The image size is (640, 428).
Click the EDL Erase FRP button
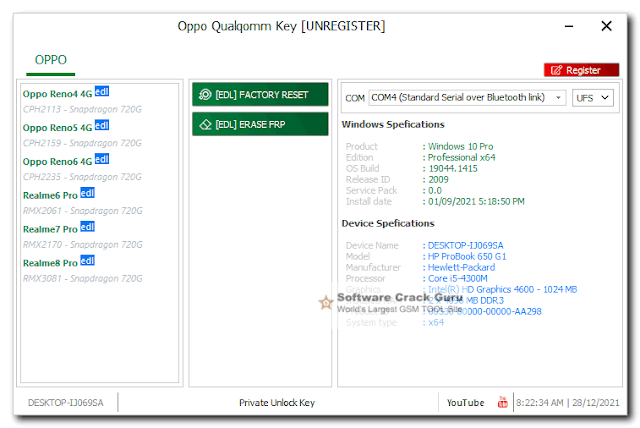[x=260, y=124]
